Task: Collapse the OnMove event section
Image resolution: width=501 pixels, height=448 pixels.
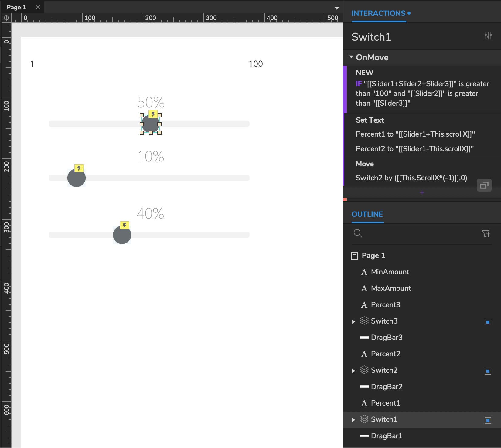Action: click(x=351, y=57)
